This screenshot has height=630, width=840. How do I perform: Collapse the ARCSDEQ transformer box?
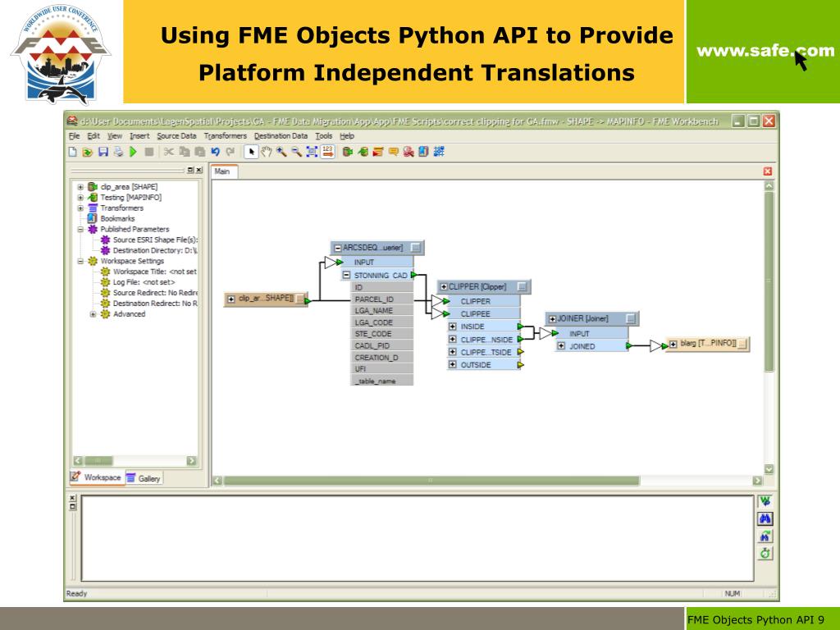337,248
